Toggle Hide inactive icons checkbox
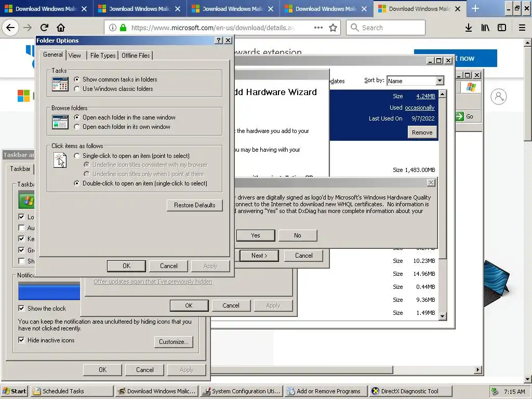This screenshot has width=532, height=399. click(21, 340)
